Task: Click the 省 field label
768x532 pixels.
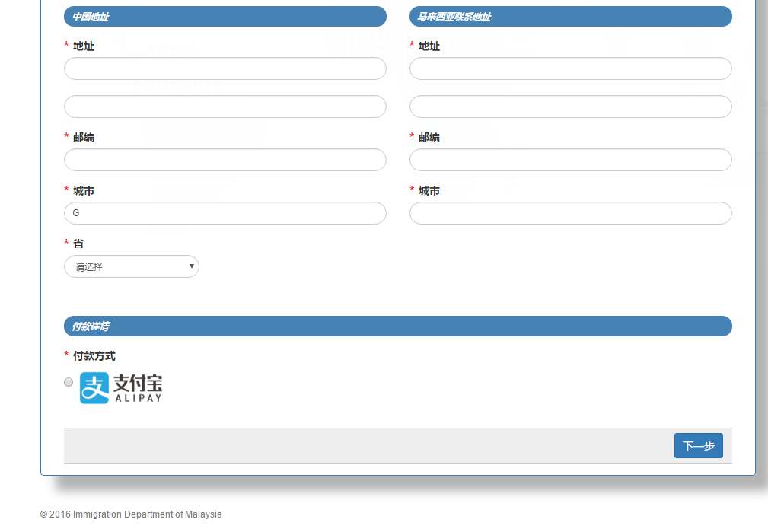Action: click(x=78, y=244)
